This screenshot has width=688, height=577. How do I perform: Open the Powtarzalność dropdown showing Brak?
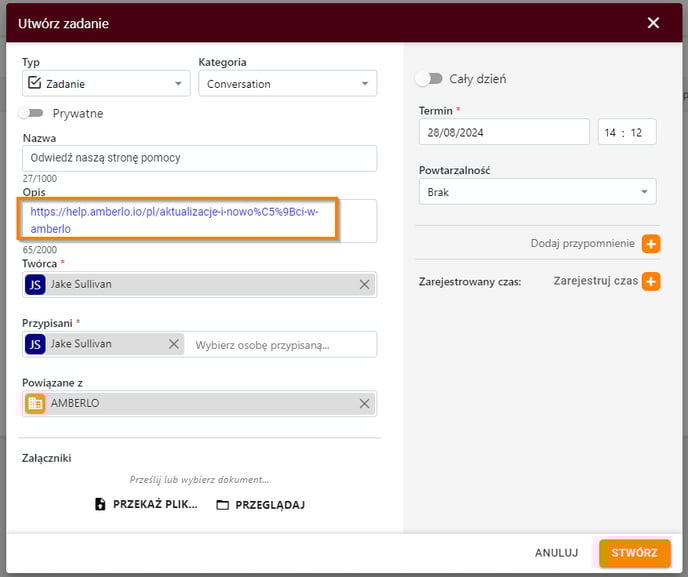[x=538, y=192]
